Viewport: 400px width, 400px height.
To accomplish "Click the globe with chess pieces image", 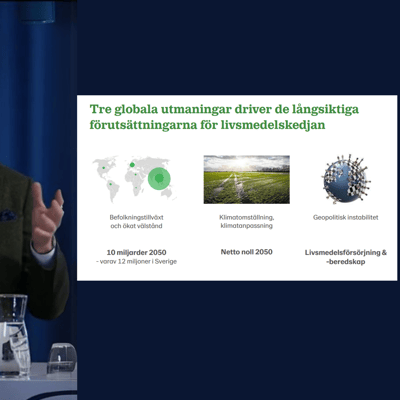I will point(346,179).
